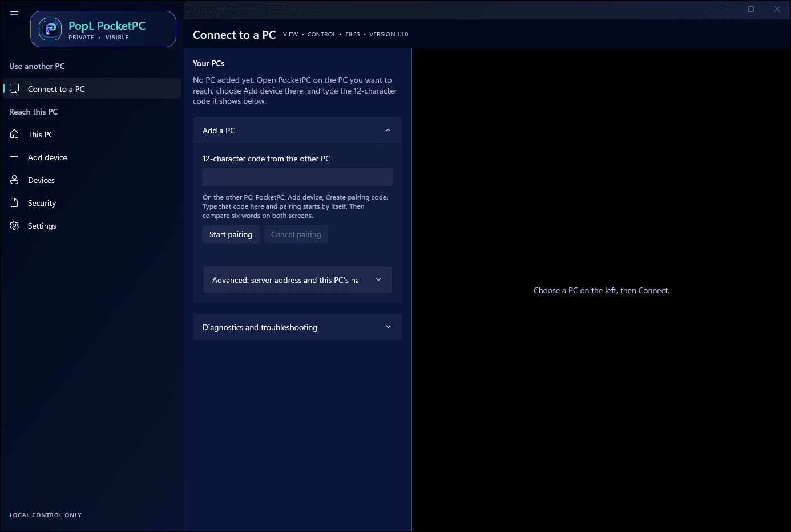Click the 'Reach this PC' section label
The width and height of the screenshot is (791, 532).
(x=33, y=112)
